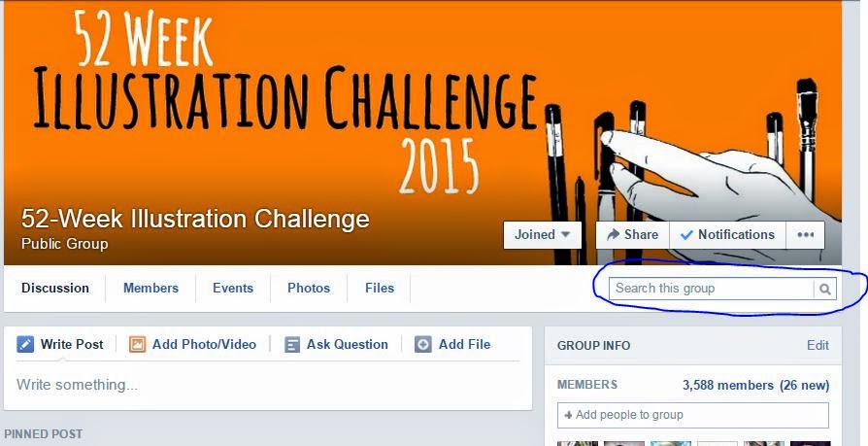Click the Ask Question poll icon
868x446 pixels.
pyautogui.click(x=291, y=344)
